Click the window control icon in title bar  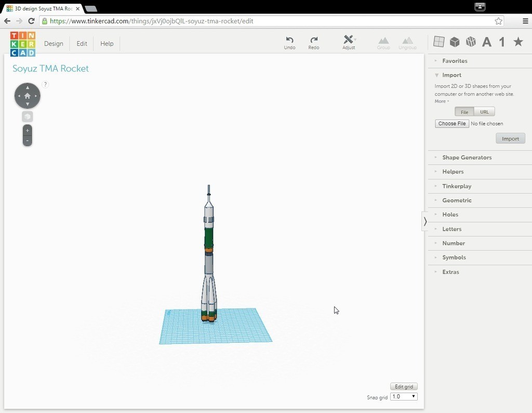pyautogui.click(x=480, y=6)
